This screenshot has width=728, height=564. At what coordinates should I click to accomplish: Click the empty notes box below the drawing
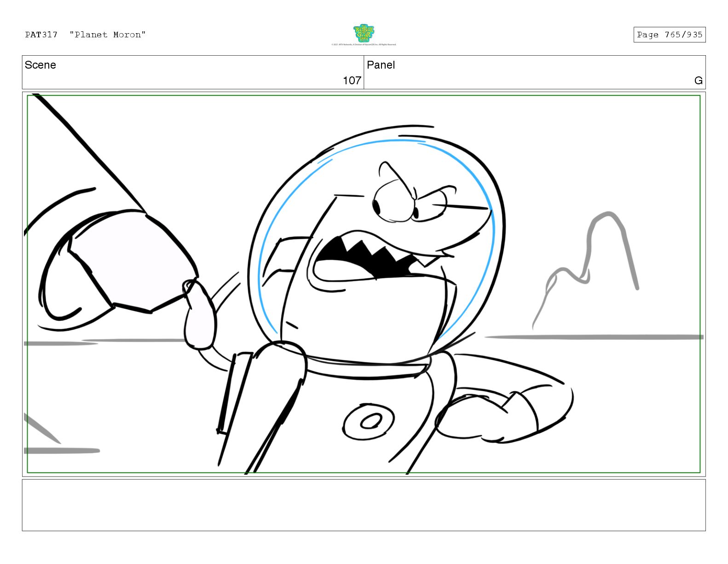364,505
